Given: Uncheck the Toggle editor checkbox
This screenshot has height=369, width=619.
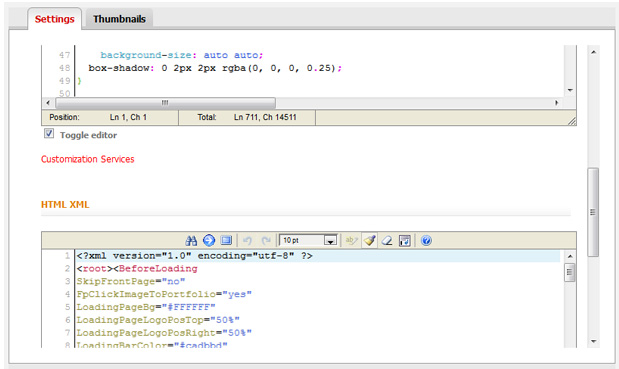Looking at the screenshot, I should coord(49,133).
